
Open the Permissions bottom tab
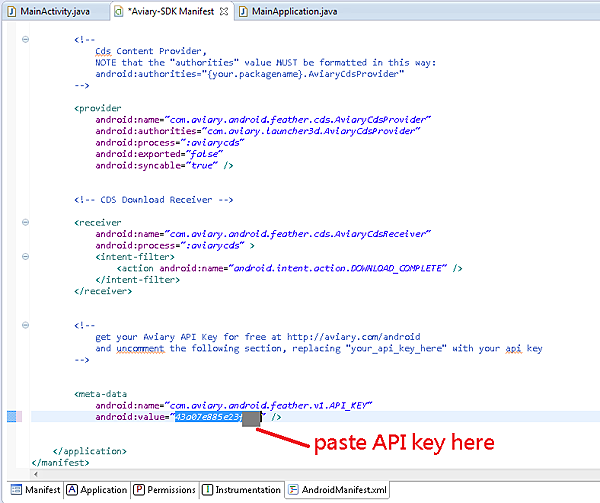pyautogui.click(x=165, y=490)
